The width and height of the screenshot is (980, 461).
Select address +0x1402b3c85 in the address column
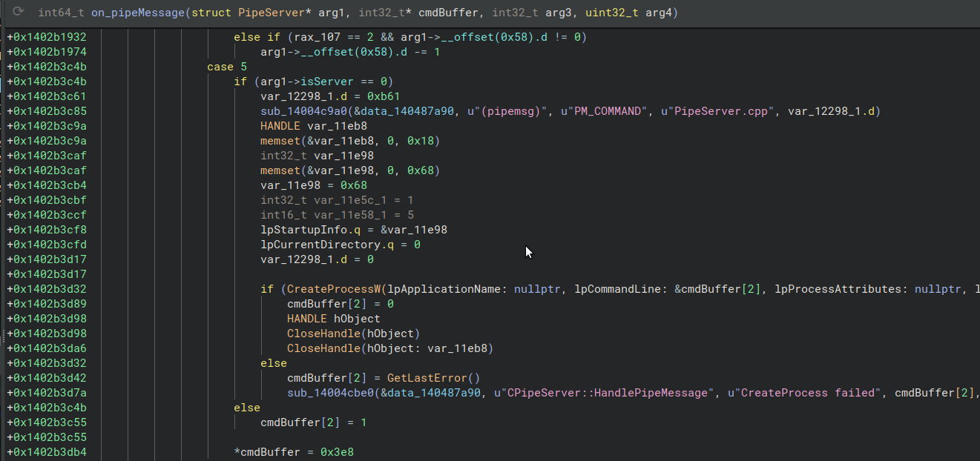pyautogui.click(x=46, y=111)
